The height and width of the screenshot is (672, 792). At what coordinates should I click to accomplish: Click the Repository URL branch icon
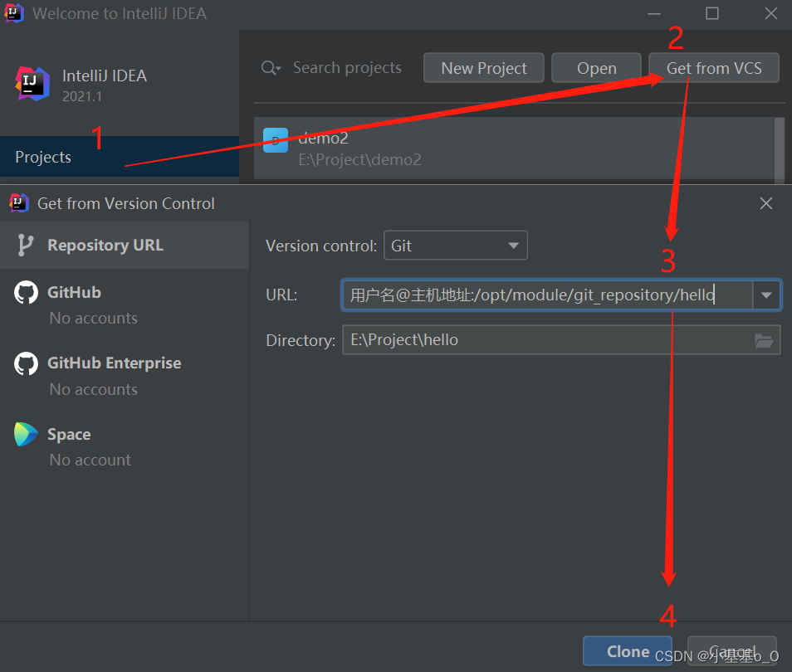25,245
